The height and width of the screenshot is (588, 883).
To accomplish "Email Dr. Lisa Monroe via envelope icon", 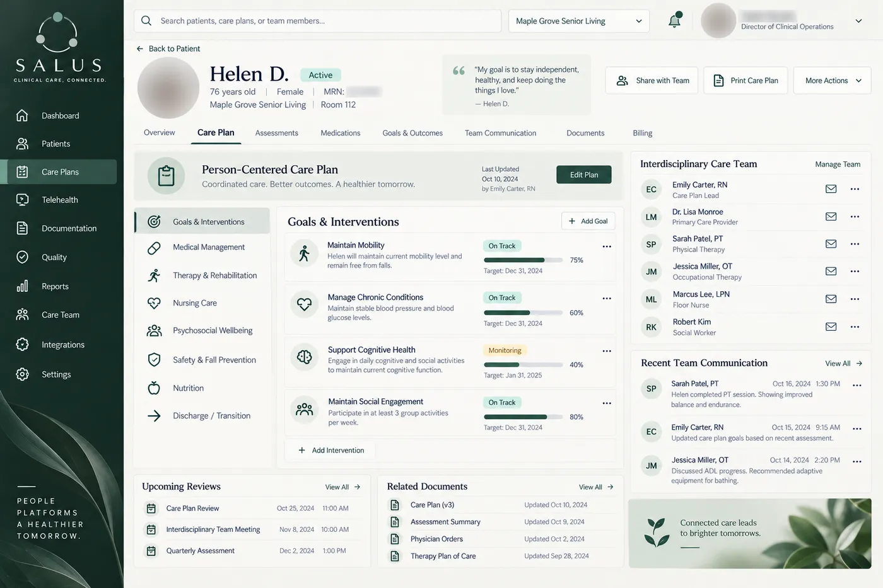I will click(831, 217).
